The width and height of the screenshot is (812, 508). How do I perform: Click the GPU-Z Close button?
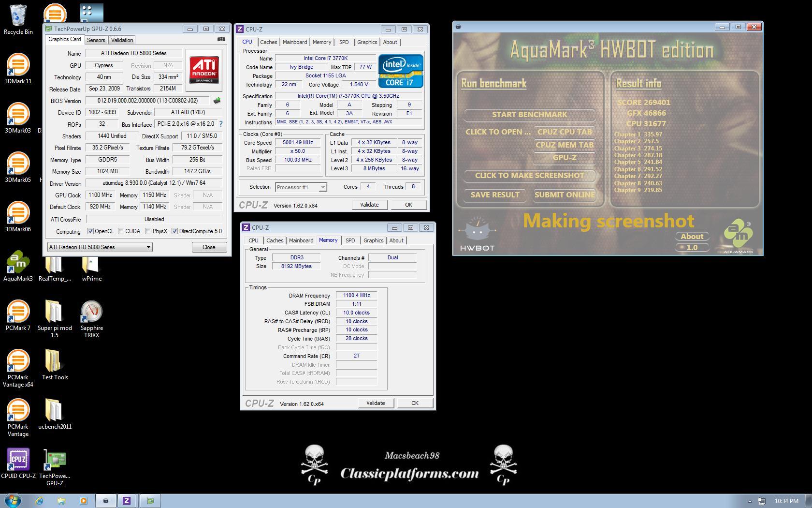pyautogui.click(x=209, y=247)
